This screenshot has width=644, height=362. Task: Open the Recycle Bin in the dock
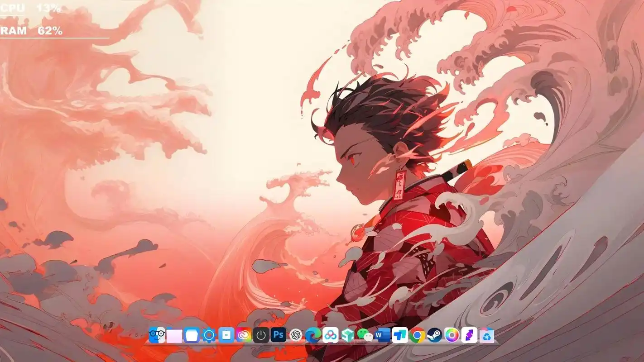click(487, 335)
